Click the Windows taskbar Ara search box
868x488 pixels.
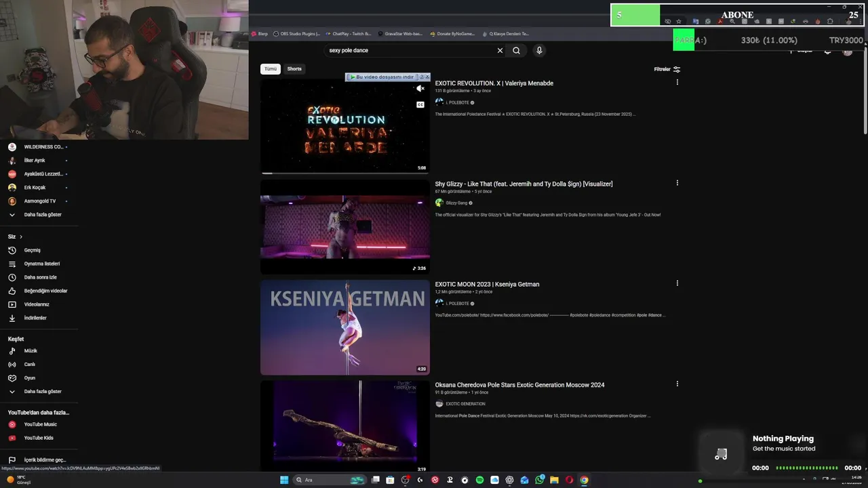click(329, 480)
